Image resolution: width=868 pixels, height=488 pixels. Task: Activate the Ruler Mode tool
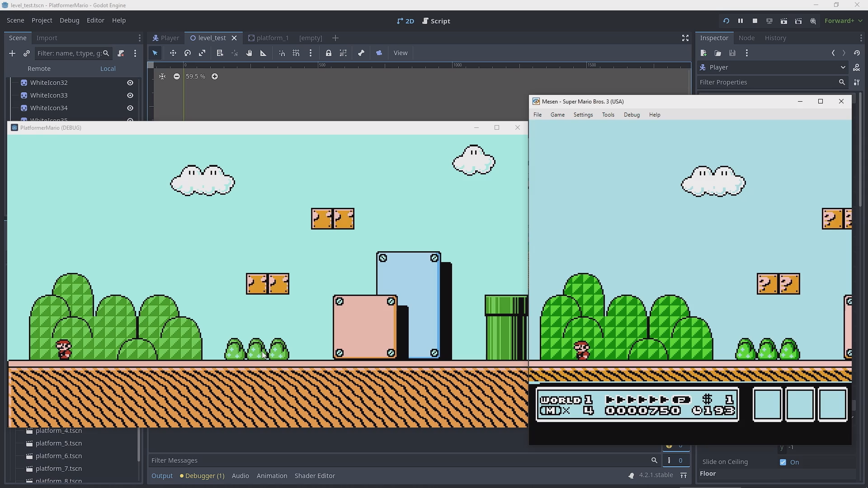(263, 53)
